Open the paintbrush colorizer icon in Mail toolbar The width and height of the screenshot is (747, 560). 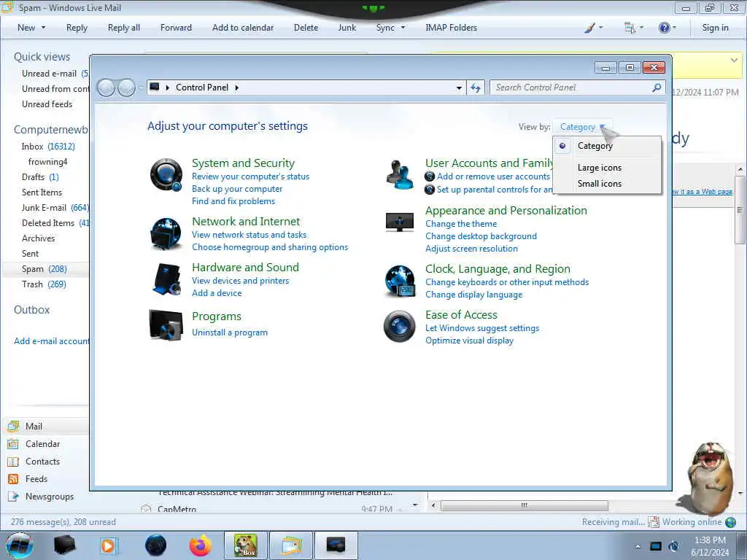pyautogui.click(x=589, y=28)
